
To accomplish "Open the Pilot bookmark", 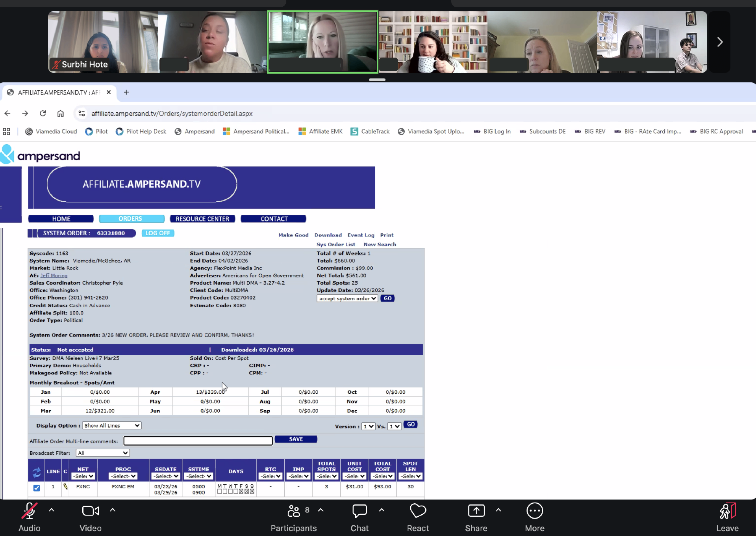I will [96, 132].
